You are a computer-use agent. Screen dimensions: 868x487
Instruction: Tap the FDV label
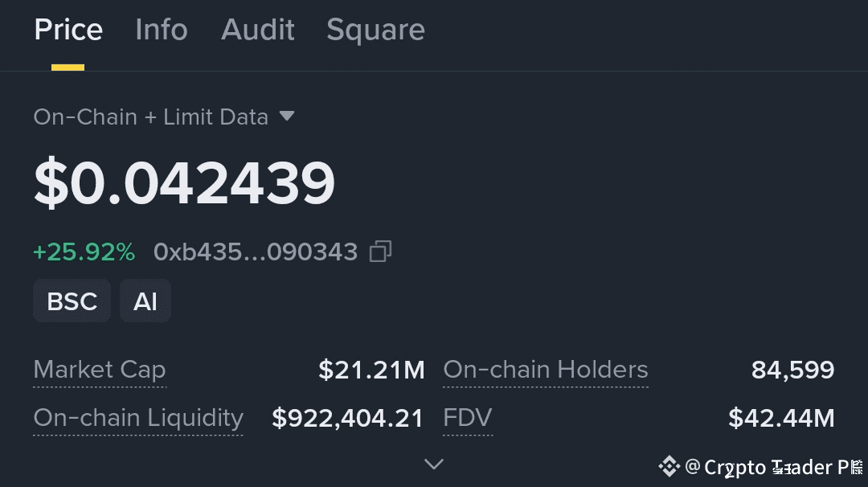click(468, 418)
